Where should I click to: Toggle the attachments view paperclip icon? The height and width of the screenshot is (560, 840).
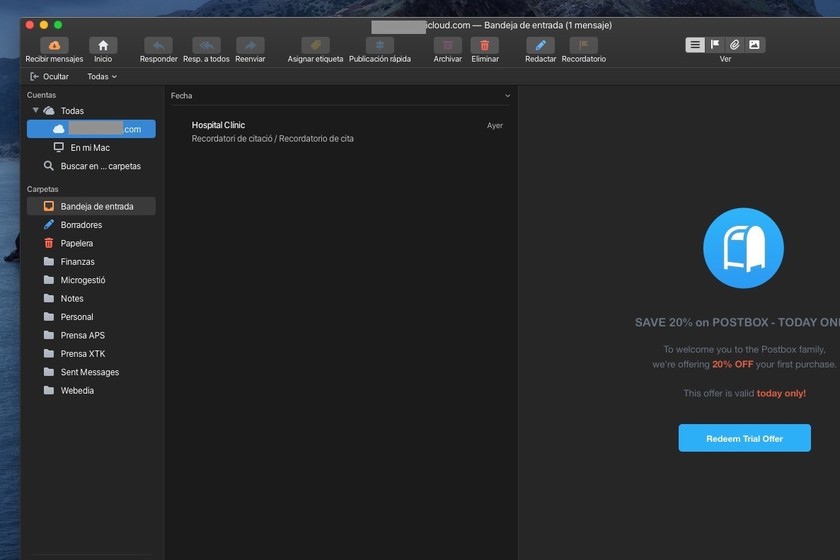coord(734,45)
